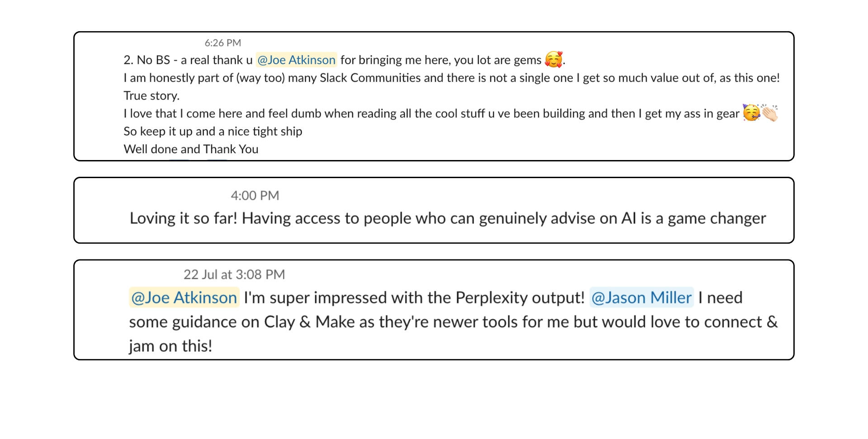Click the smiling face with hearts emoji
Screen dimensions: 868x439
(x=554, y=59)
